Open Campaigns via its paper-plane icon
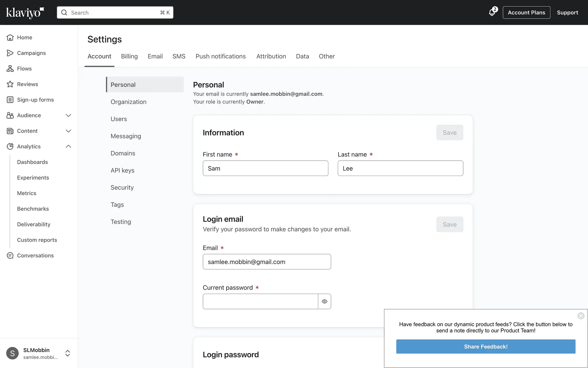Image resolution: width=588 pixels, height=368 pixels. (x=10, y=53)
